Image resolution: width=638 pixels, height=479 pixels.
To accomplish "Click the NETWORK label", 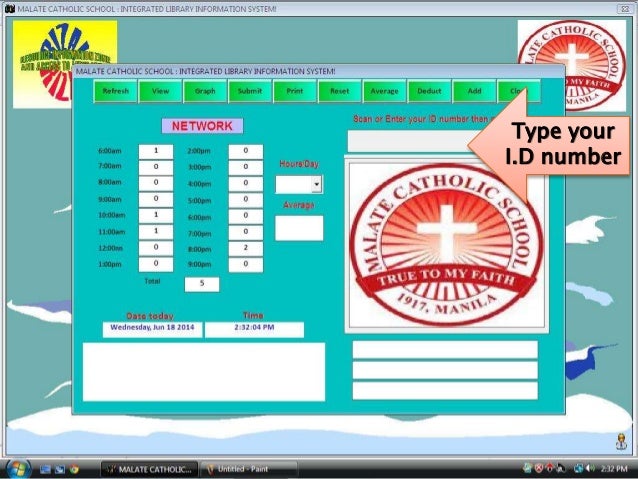I will click(202, 126).
